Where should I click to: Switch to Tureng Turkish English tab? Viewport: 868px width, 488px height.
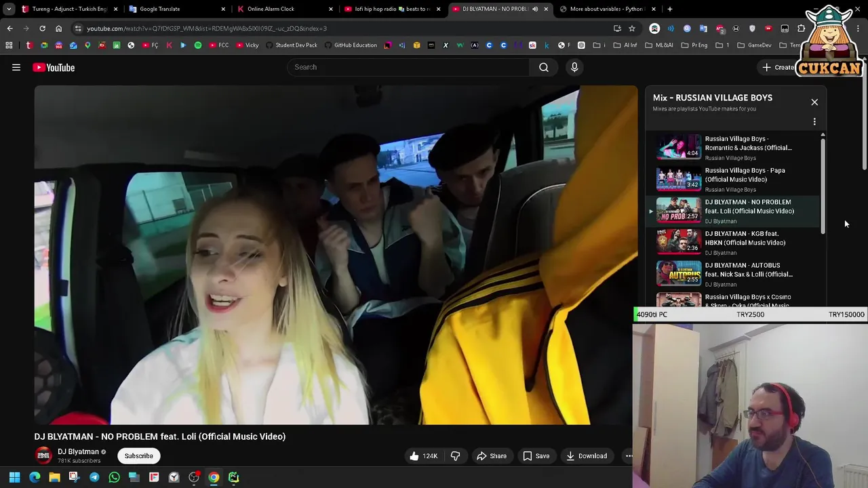71,9
